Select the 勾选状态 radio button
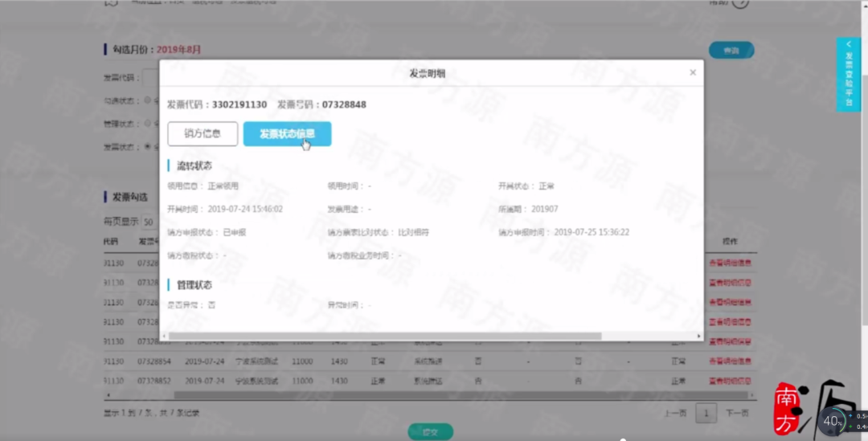The height and width of the screenshot is (441, 868). (148, 100)
